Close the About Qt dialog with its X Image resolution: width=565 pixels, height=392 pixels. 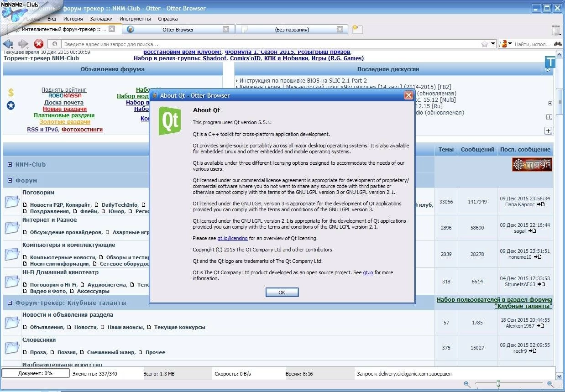[408, 95]
